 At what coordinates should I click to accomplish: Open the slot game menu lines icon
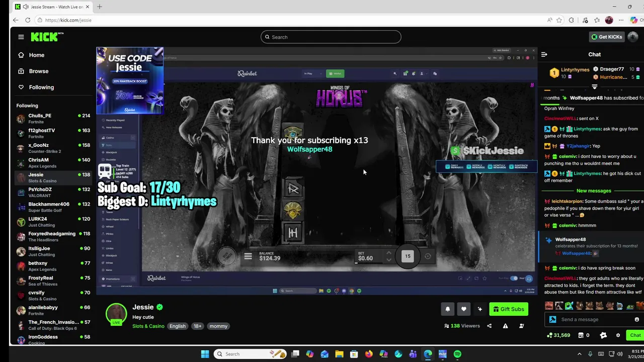pyautogui.click(x=248, y=256)
